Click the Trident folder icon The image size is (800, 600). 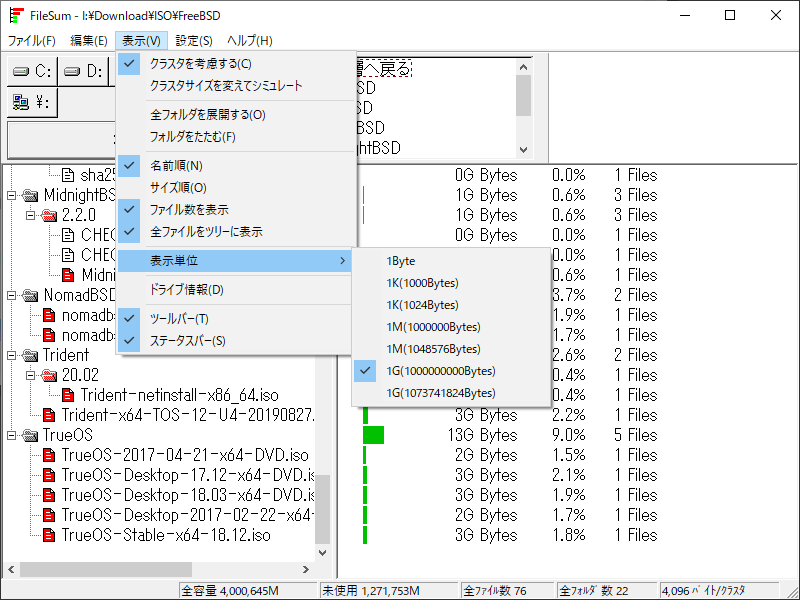point(31,355)
